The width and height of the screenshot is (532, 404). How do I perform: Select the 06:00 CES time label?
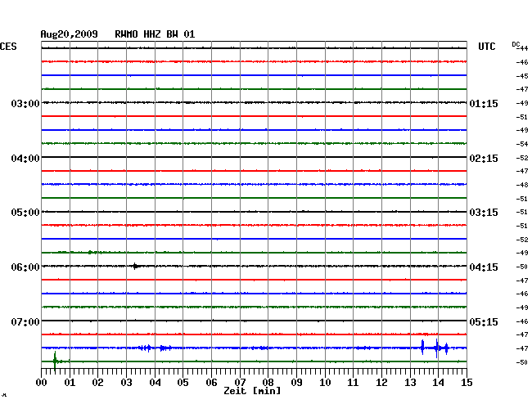(x=25, y=267)
